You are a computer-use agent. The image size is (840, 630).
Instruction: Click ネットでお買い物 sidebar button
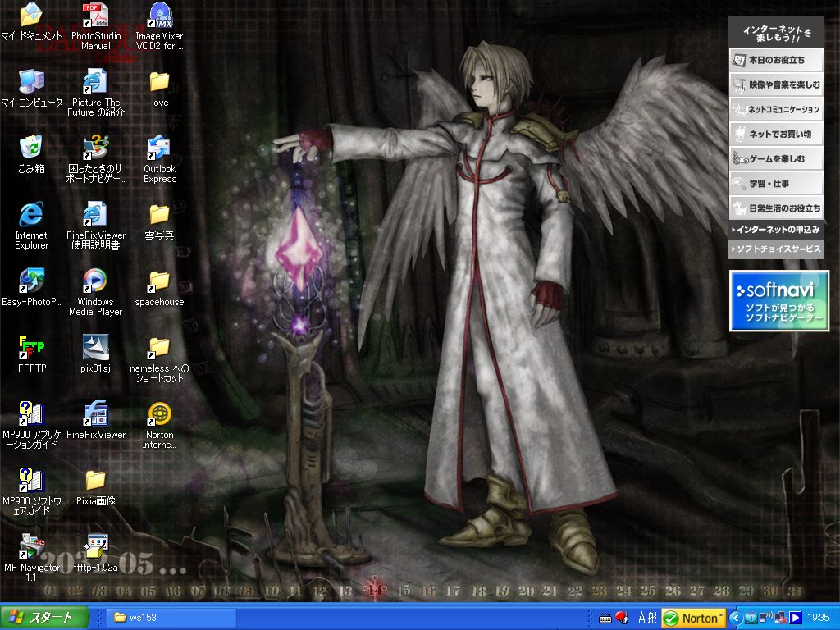[x=776, y=134]
